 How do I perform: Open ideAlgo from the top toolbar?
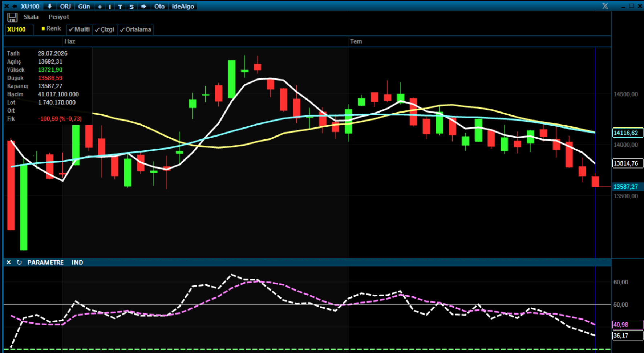tap(183, 7)
